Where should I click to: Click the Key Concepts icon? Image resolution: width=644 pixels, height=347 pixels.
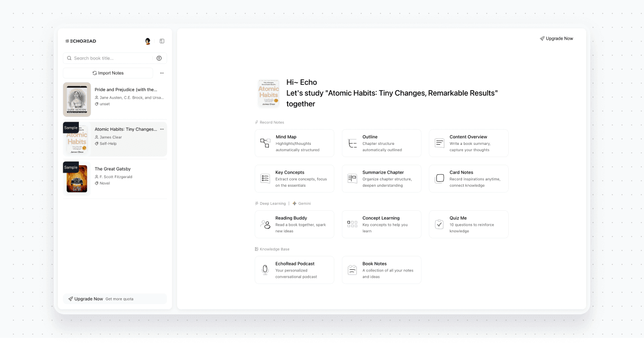(265, 179)
